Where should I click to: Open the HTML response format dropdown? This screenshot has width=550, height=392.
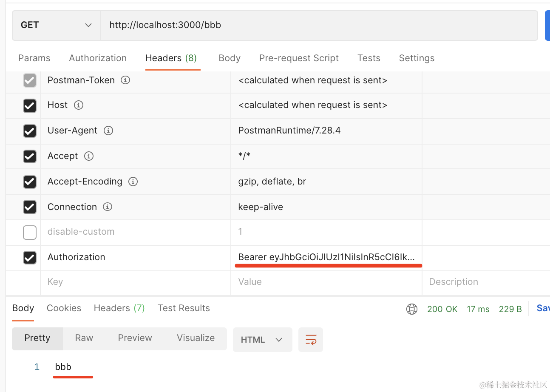(x=262, y=340)
